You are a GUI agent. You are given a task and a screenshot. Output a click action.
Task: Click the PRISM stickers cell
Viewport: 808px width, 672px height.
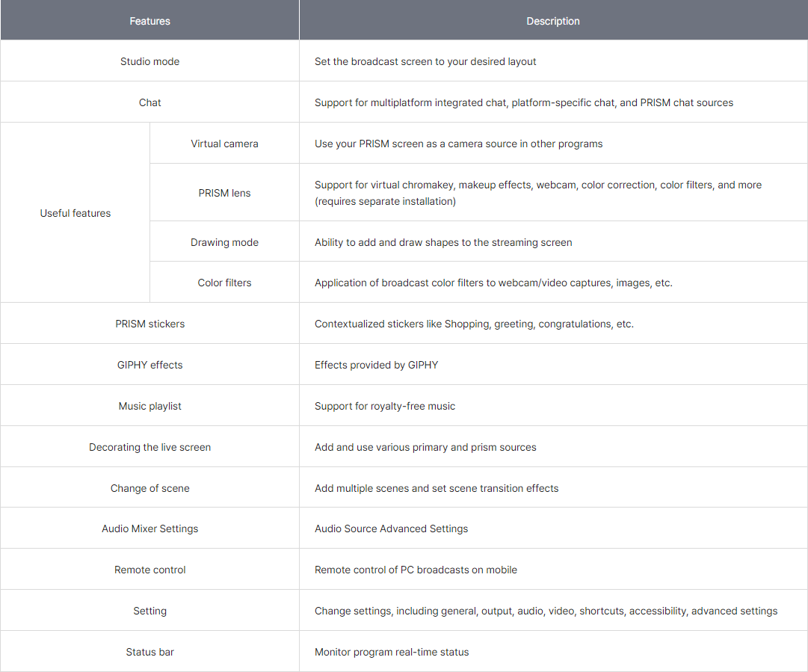149,324
